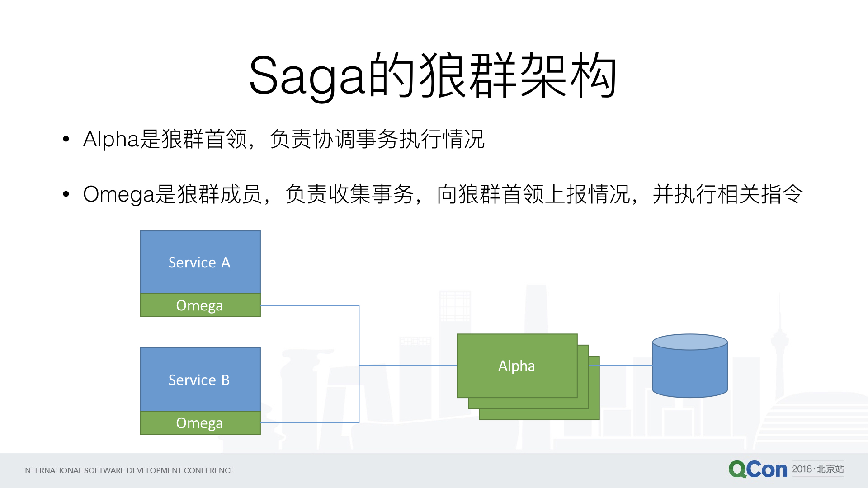
Task: Click the front green Alpha box
Action: click(x=517, y=366)
